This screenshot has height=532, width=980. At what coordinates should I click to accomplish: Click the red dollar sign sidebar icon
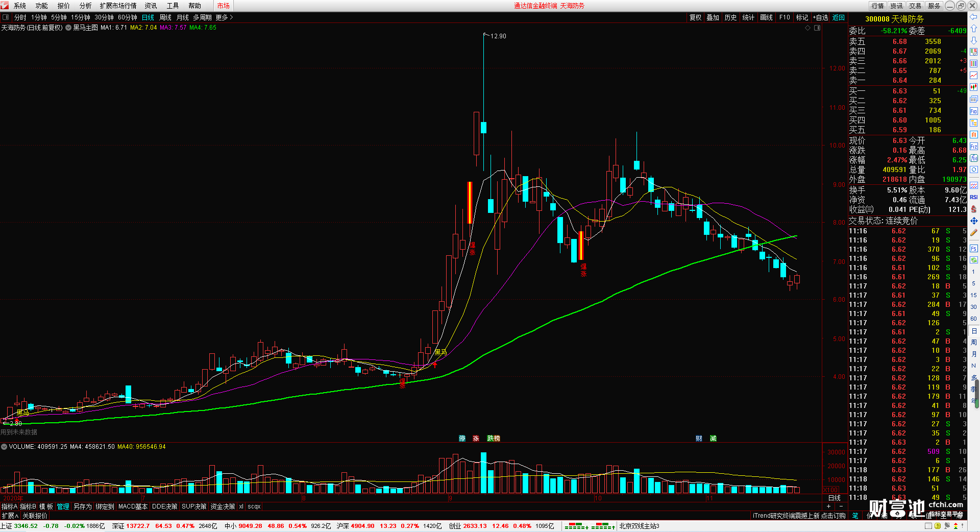tap(973, 209)
